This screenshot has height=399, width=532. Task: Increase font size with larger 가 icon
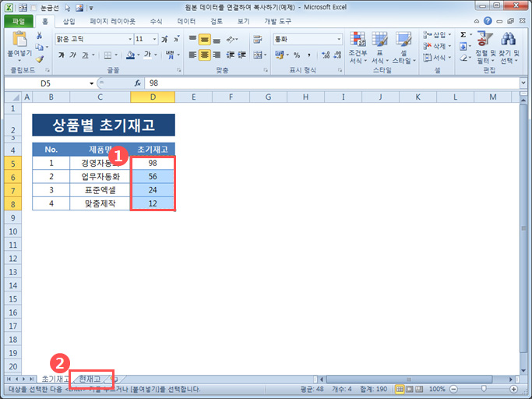tap(164, 40)
